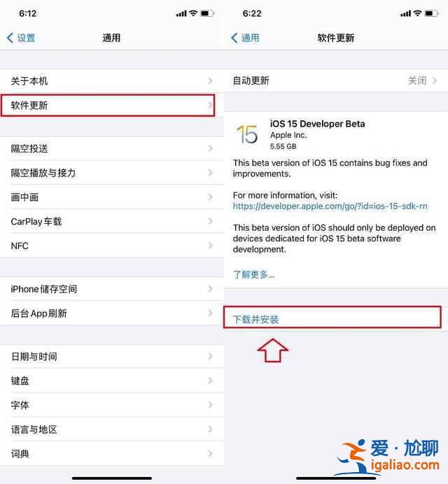Screen dimensions: 448x484
Task: Tap the red upward arrow annotation
Action: pyautogui.click(x=273, y=350)
